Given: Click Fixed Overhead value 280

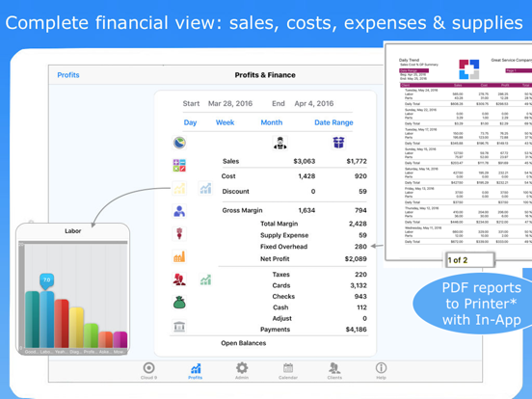Looking at the screenshot, I should coord(360,247).
